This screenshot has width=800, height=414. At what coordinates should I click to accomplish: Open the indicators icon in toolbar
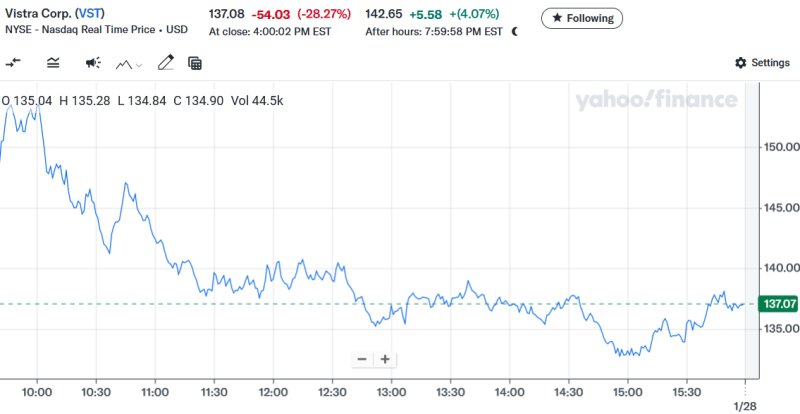click(52, 63)
